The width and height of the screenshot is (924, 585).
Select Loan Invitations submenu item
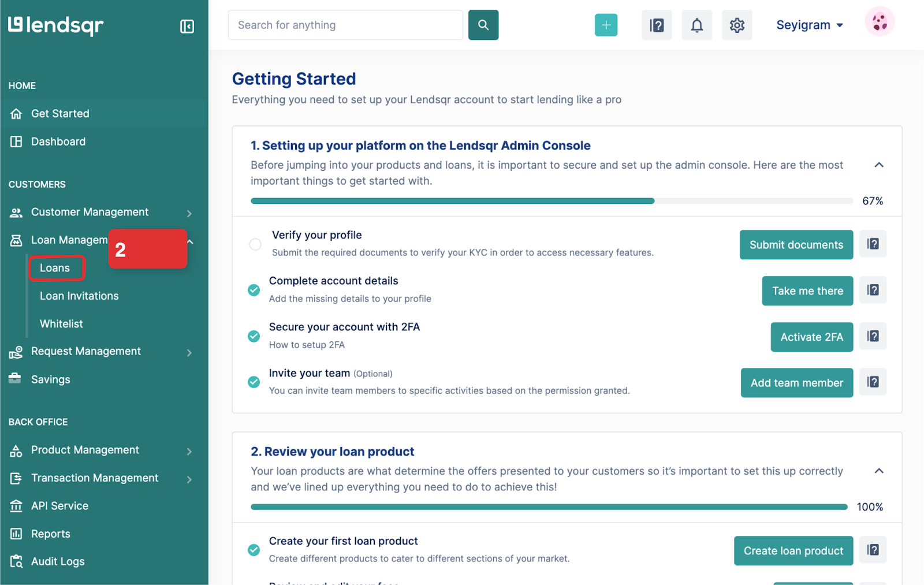click(x=79, y=296)
